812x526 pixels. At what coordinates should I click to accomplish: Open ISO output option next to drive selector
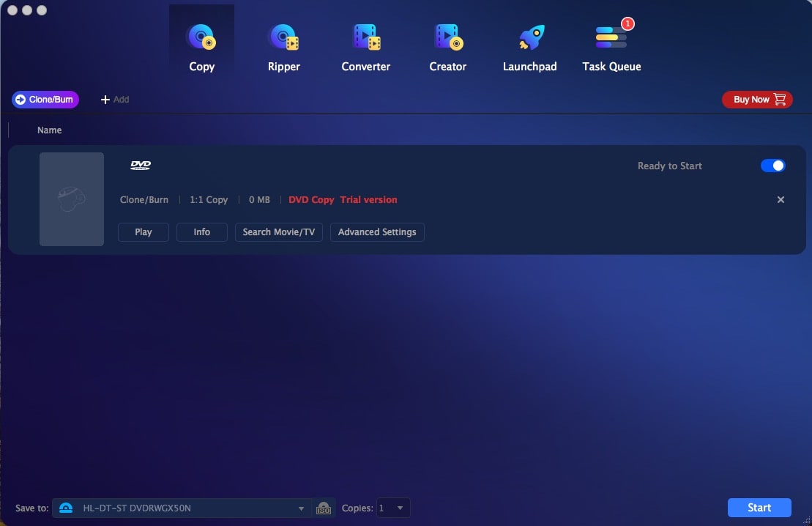(x=324, y=507)
